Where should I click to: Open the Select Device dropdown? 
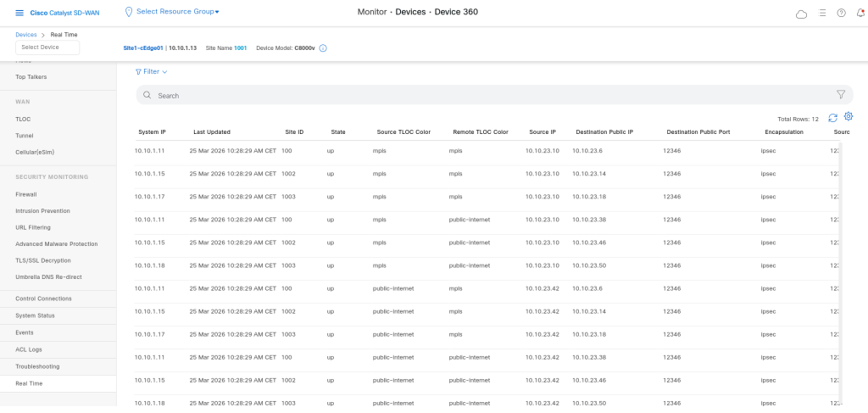click(x=47, y=47)
